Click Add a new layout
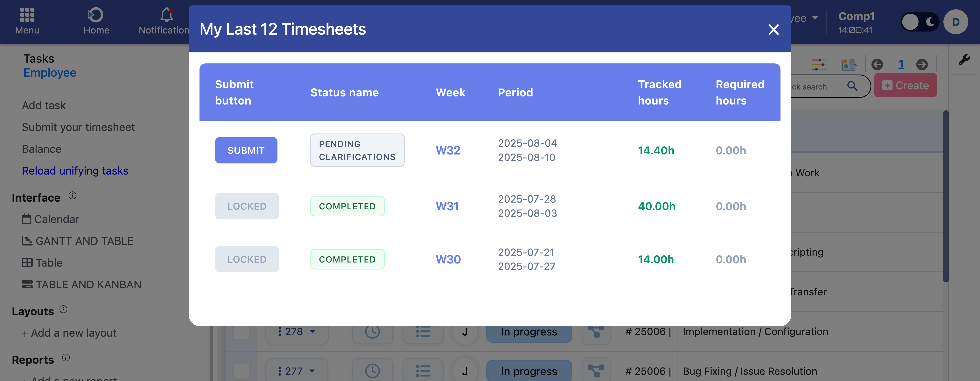The width and height of the screenshot is (980, 381). coord(69,333)
